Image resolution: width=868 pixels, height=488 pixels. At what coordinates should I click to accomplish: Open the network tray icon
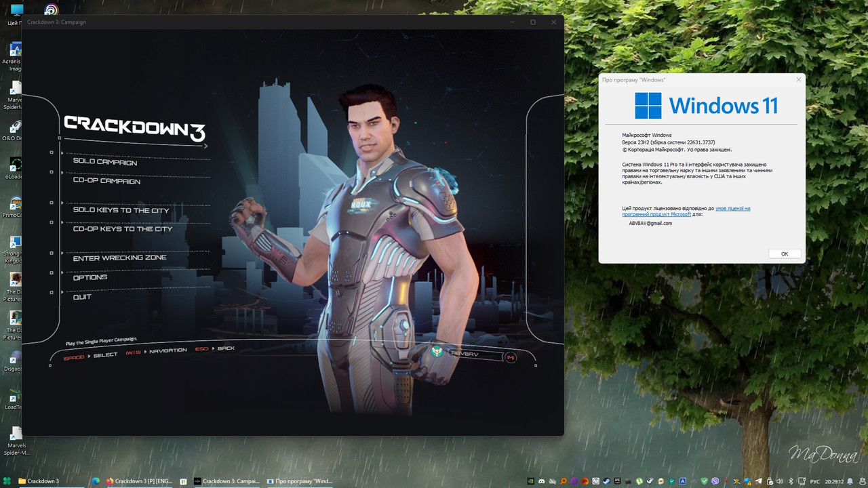click(802, 481)
